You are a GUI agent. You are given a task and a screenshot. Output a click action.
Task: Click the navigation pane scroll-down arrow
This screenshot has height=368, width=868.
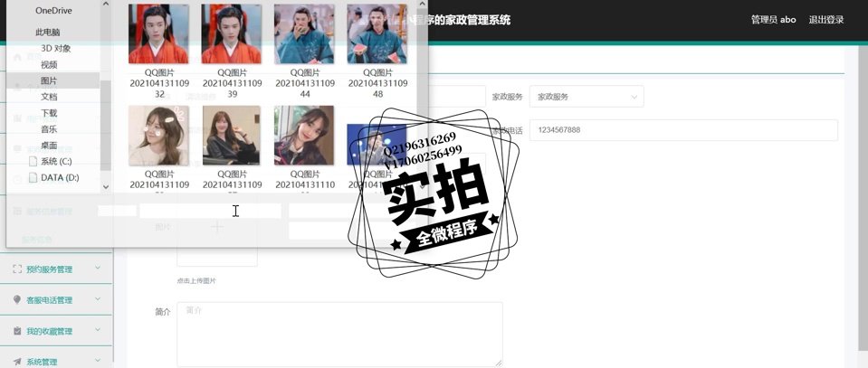point(106,187)
